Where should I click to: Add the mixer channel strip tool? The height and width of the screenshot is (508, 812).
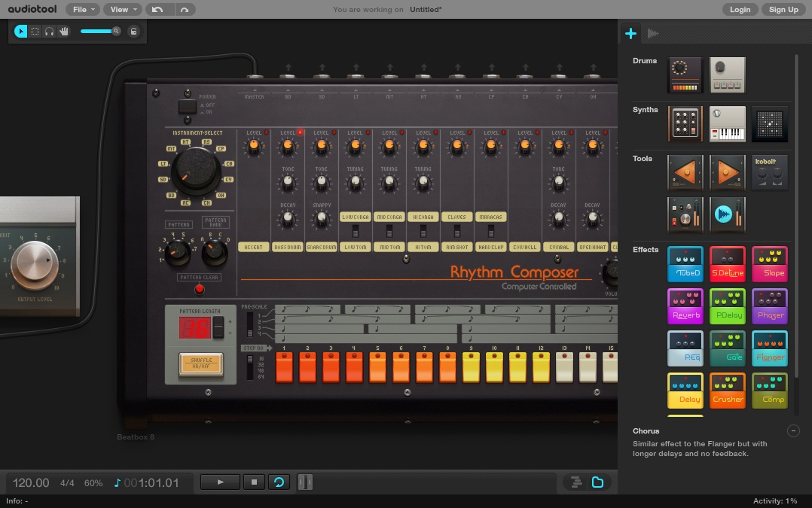[685, 214]
